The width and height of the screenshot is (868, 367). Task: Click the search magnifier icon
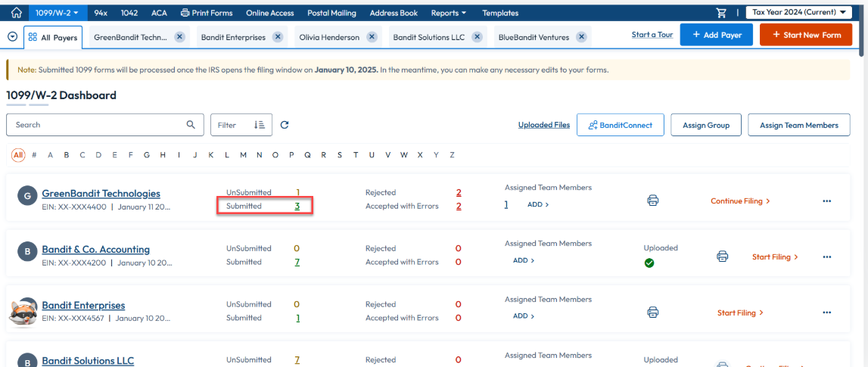click(x=191, y=125)
